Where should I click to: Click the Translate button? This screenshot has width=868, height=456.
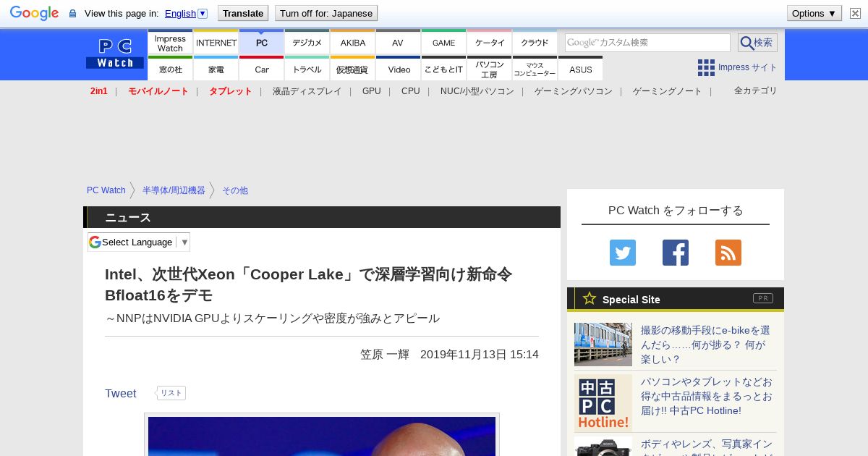click(242, 13)
